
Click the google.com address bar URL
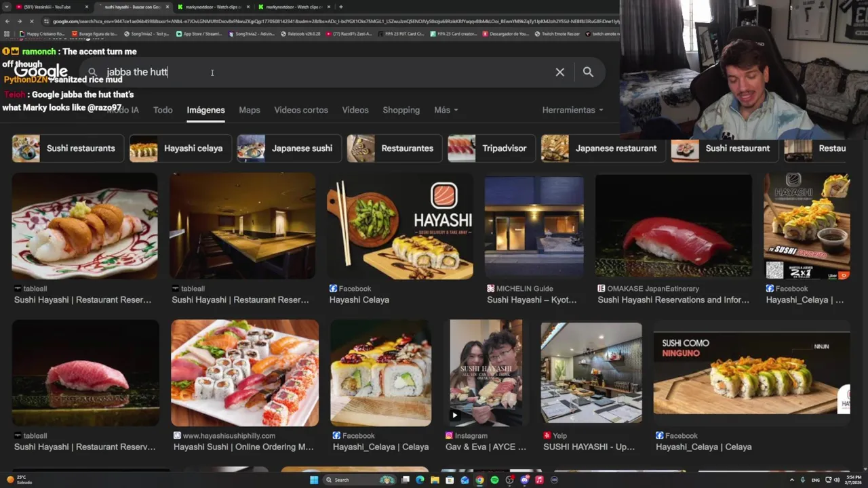[x=332, y=21]
